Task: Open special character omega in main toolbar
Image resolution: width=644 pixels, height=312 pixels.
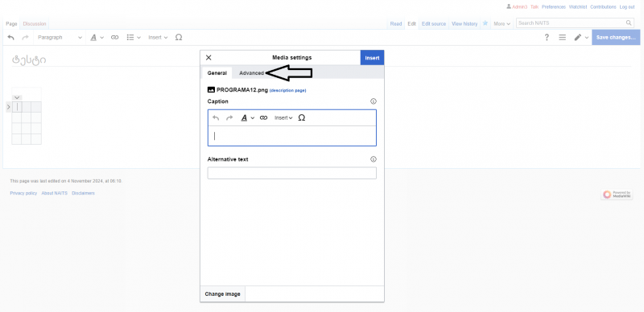Action: (x=179, y=37)
